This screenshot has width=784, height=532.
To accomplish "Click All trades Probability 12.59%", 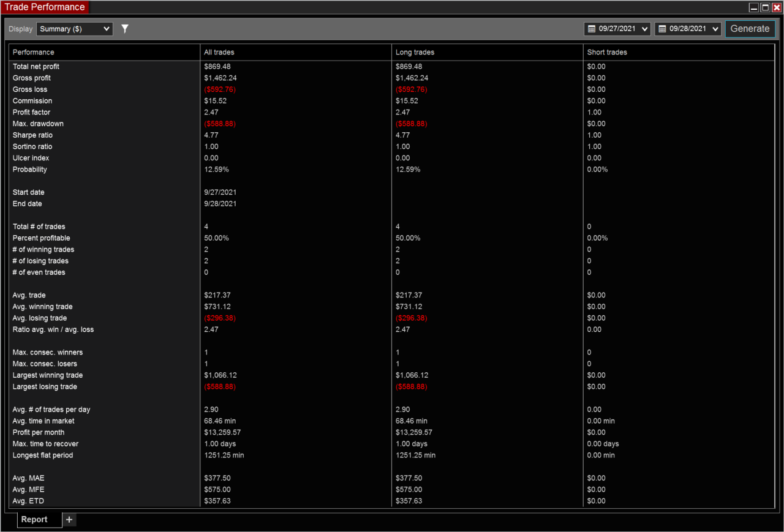I will (216, 169).
